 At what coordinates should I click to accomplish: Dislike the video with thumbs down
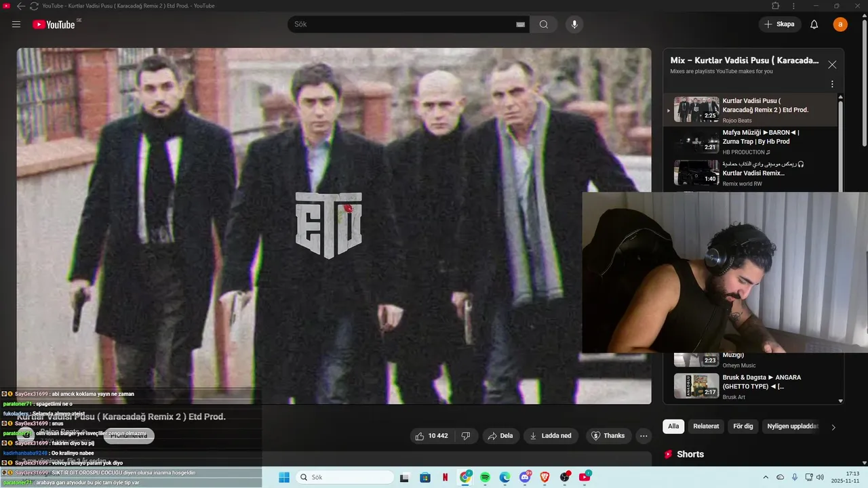click(x=466, y=436)
